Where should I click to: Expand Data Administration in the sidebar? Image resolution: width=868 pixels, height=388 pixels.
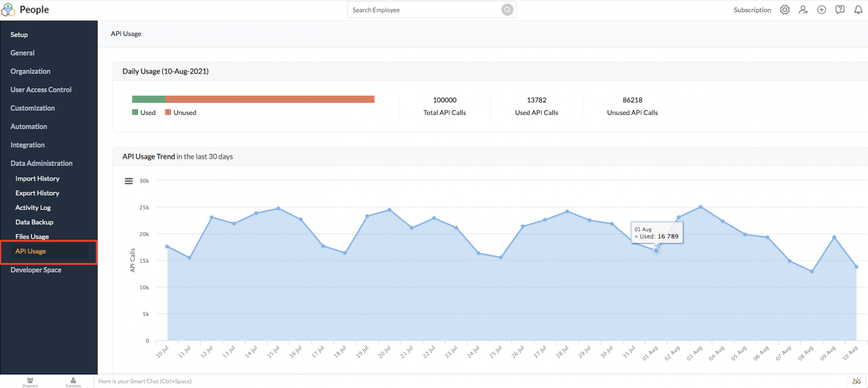(42, 163)
